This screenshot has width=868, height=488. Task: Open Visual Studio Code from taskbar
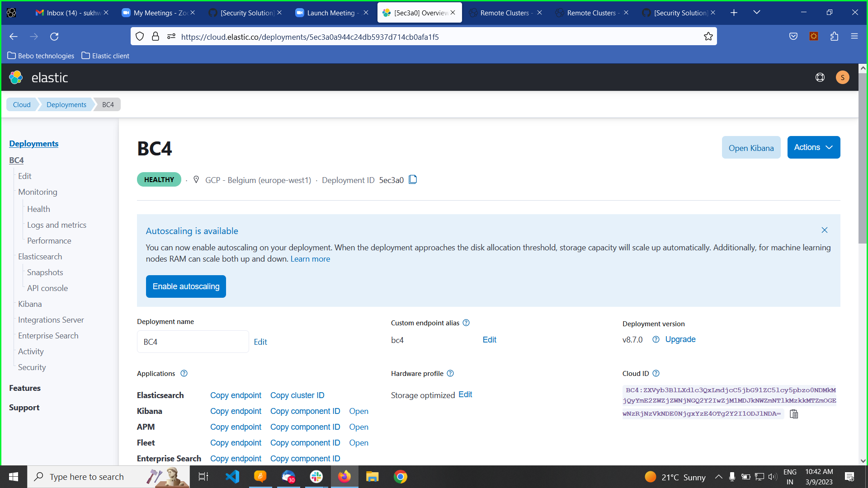(232, 477)
